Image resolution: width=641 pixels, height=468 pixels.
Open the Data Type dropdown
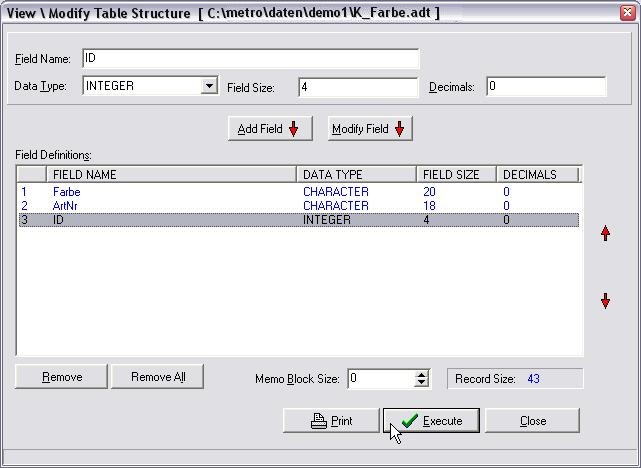click(209, 86)
